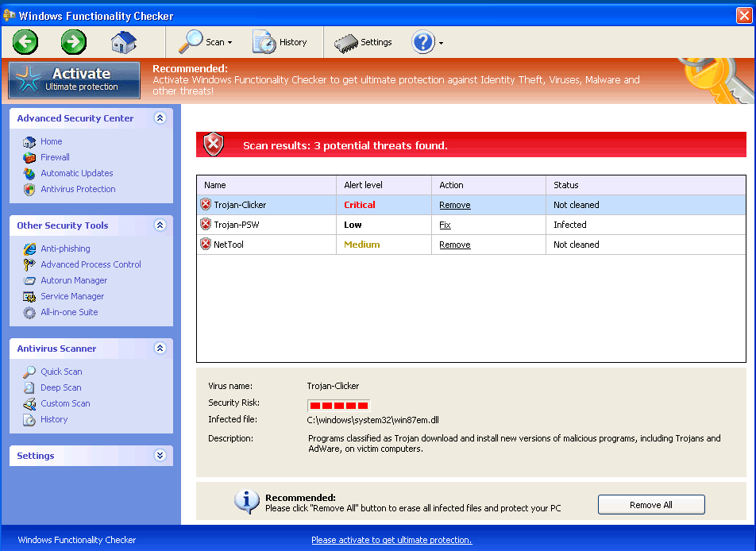Click the Fix link for Trojan-PSW
The width and height of the screenshot is (756, 551).
445,225
